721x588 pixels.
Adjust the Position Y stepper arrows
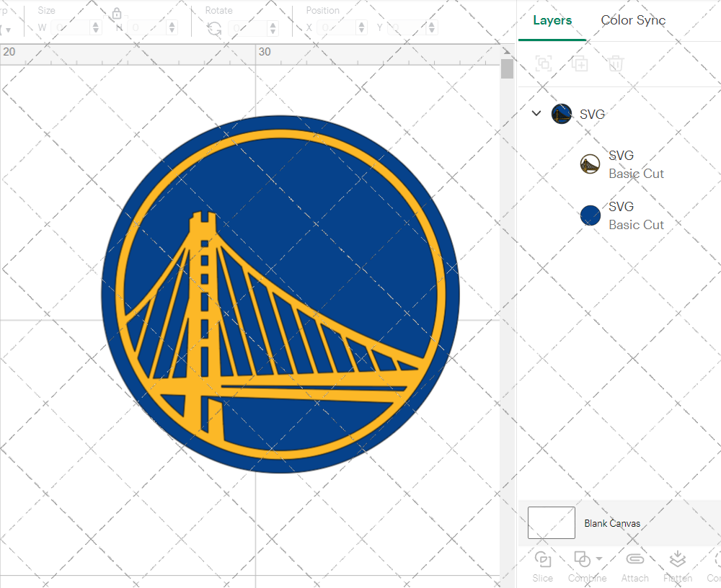point(432,27)
